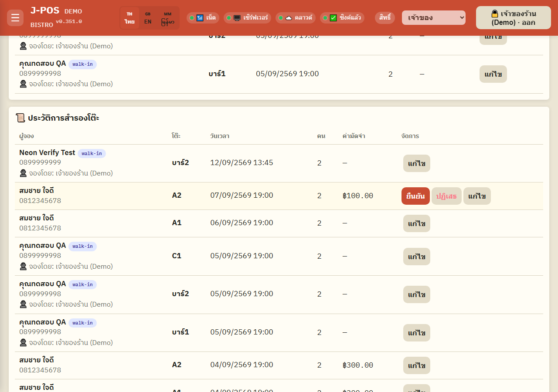Screen dimensions: 558x392
Task: Click the lock icon on logout button
Action: click(495, 14)
